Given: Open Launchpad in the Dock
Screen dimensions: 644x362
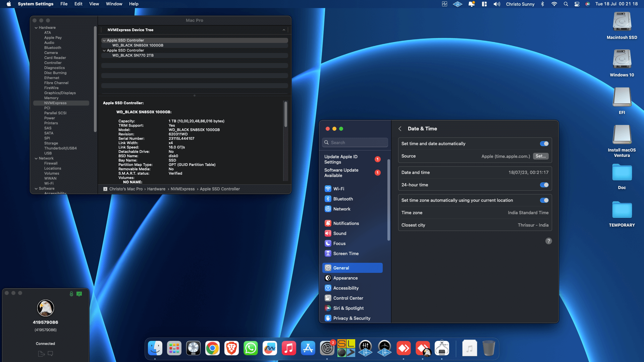Looking at the screenshot, I should [174, 349].
